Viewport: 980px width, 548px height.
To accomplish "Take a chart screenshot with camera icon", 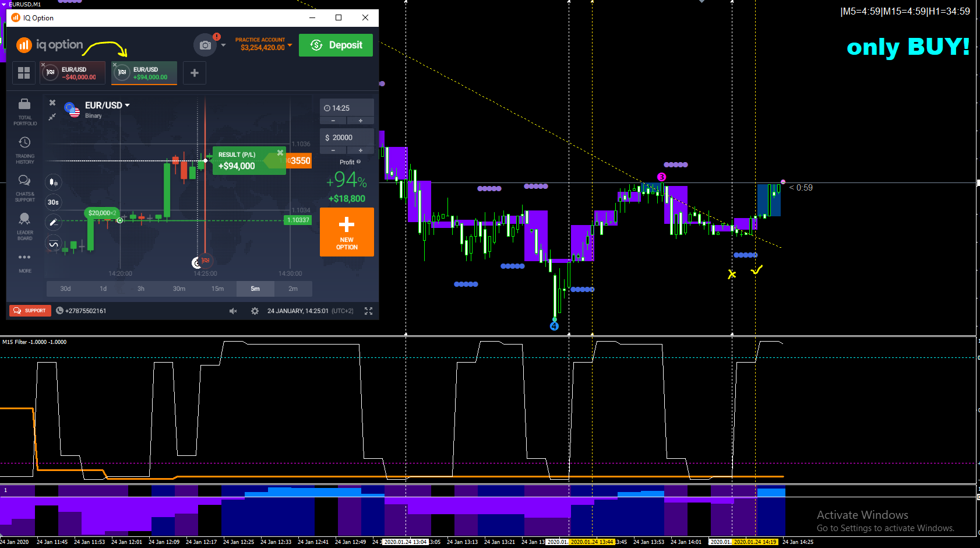I will pos(205,45).
